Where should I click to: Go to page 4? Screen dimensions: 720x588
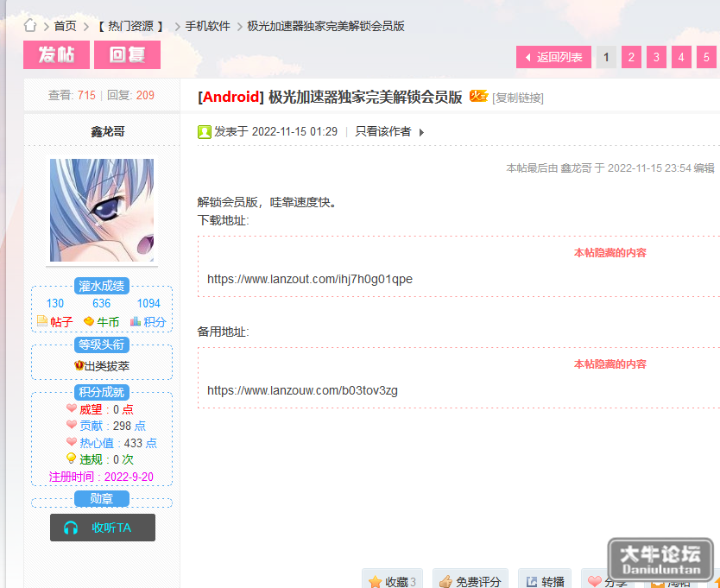click(681, 57)
